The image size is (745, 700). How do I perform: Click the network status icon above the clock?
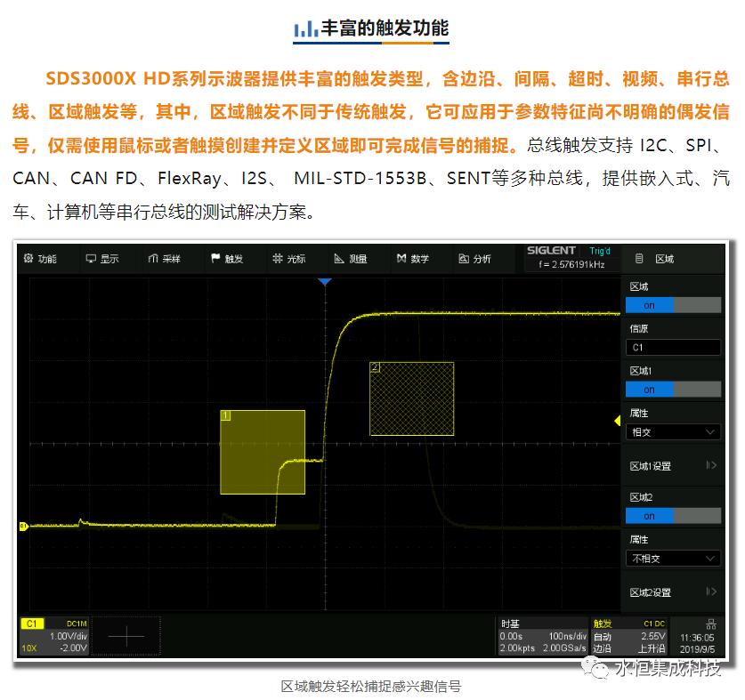[711, 624]
